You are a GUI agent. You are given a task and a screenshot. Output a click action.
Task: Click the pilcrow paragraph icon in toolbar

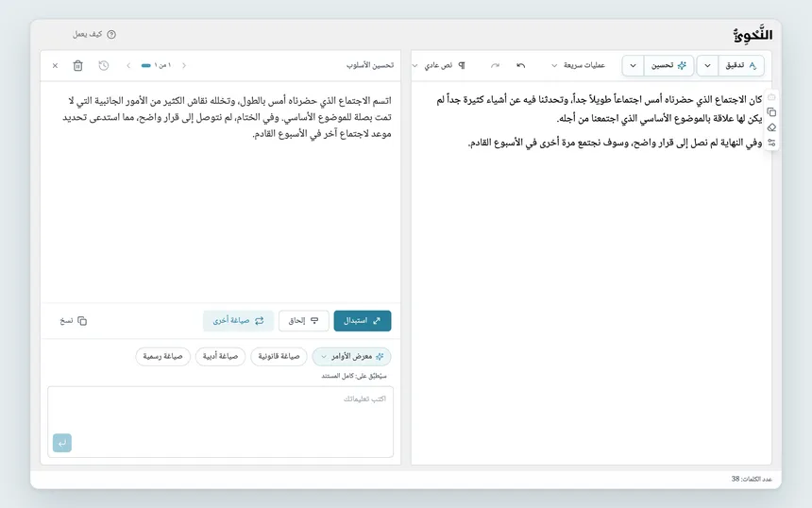coord(462,65)
